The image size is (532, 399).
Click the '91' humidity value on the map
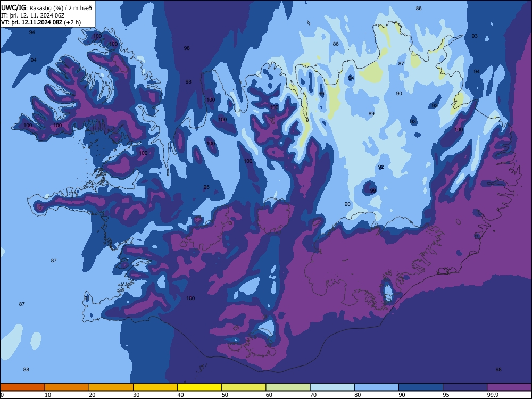(x=87, y=298)
